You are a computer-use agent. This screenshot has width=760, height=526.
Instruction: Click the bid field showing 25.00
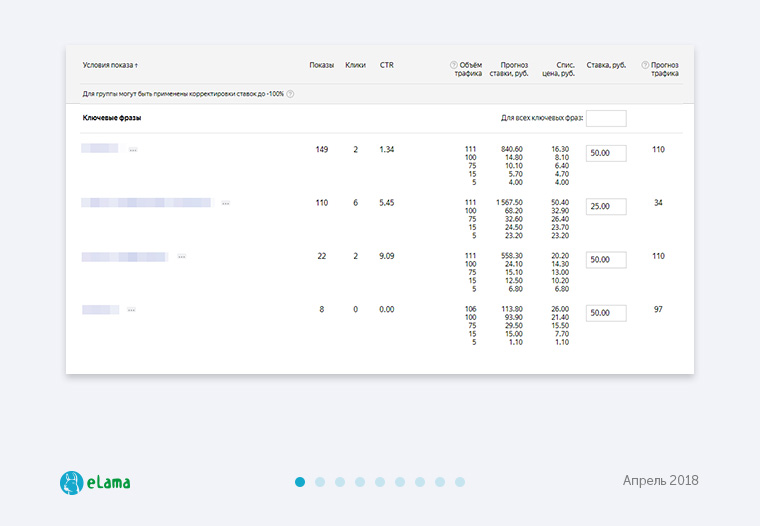tap(606, 207)
